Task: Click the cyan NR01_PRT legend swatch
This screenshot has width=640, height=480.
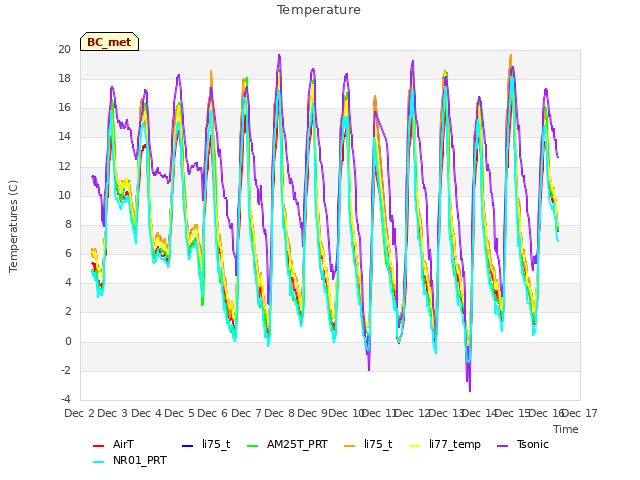Action: pos(98,462)
